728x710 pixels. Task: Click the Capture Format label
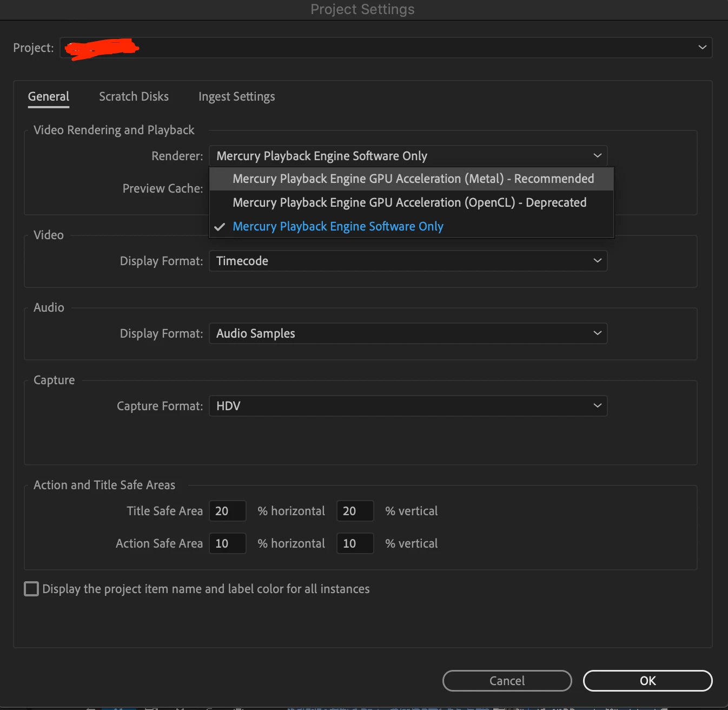pyautogui.click(x=160, y=406)
